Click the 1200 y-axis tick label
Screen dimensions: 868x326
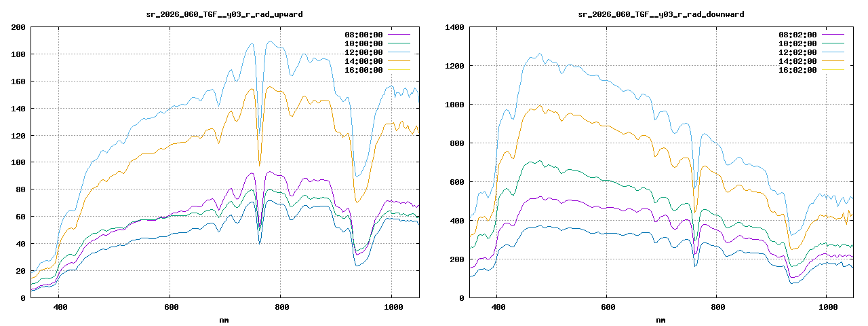(454, 66)
